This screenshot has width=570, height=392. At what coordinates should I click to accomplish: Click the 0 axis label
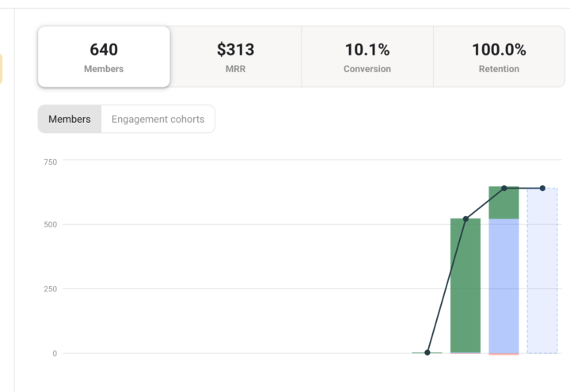55,353
